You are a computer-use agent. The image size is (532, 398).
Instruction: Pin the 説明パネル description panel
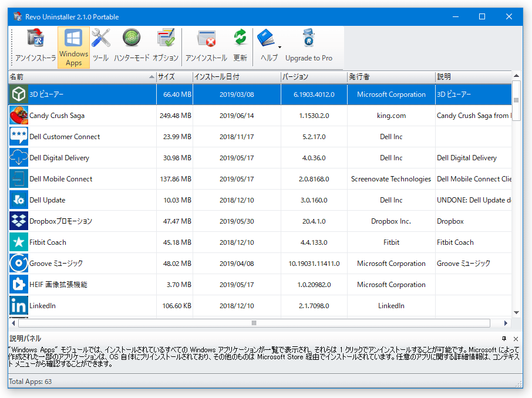[x=504, y=339]
